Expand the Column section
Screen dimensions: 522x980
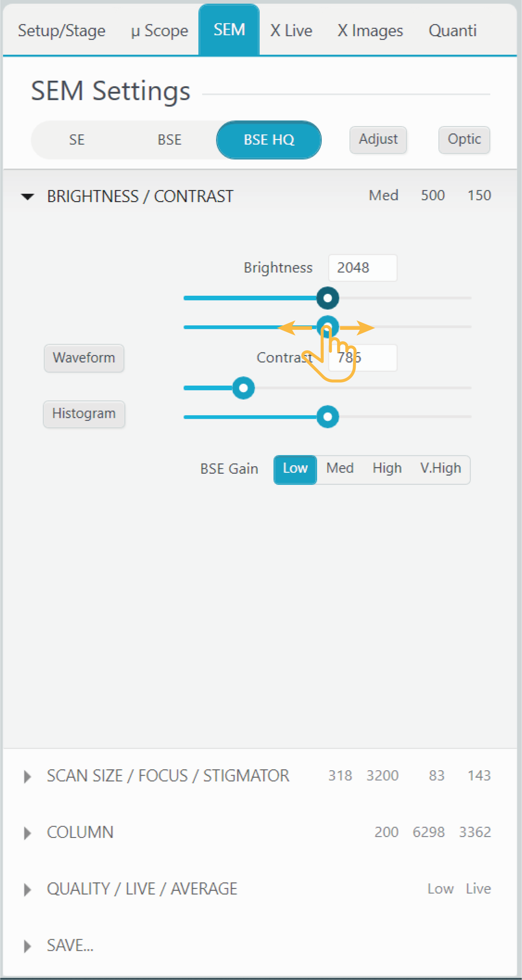pyautogui.click(x=27, y=833)
